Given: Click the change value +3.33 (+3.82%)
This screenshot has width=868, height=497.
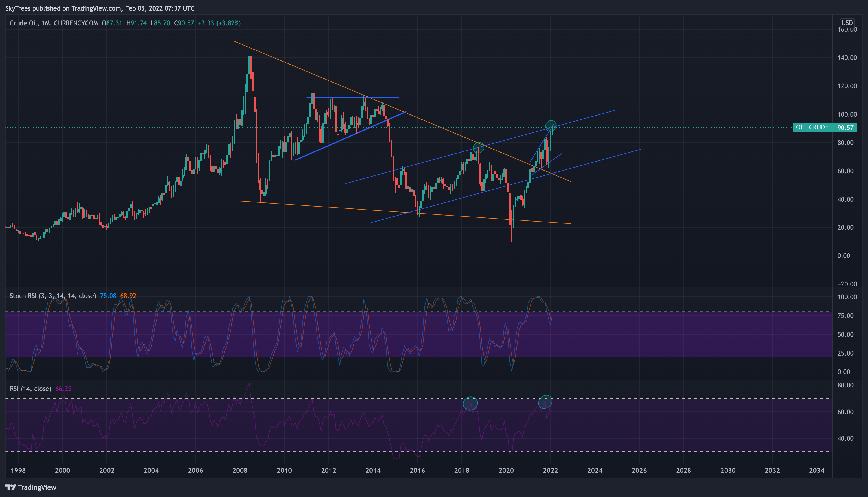Looking at the screenshot, I should pos(219,23).
